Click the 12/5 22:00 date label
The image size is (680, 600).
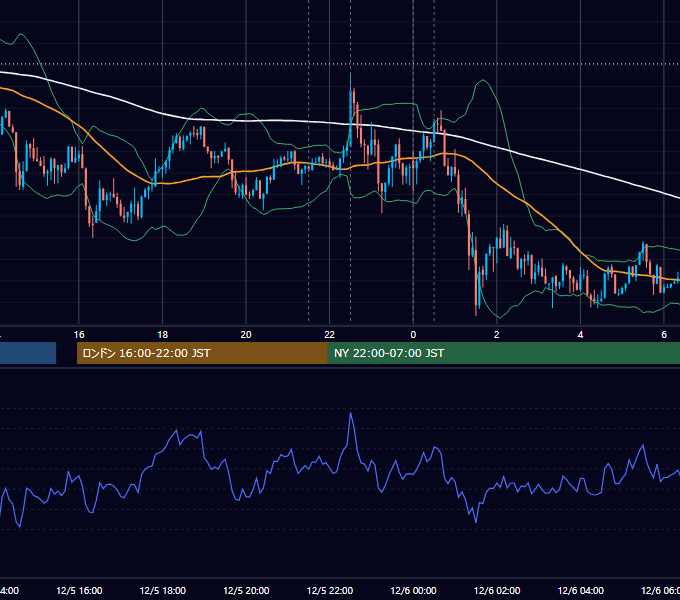330,590
